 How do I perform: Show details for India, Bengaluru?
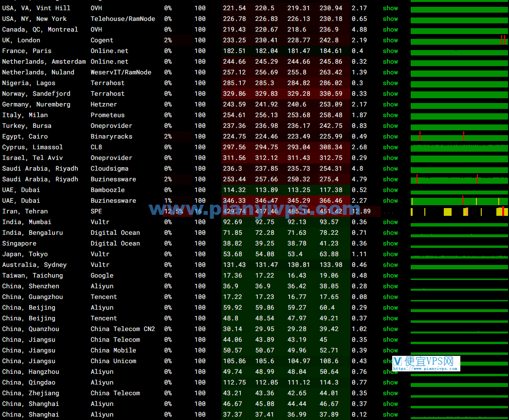390,233
